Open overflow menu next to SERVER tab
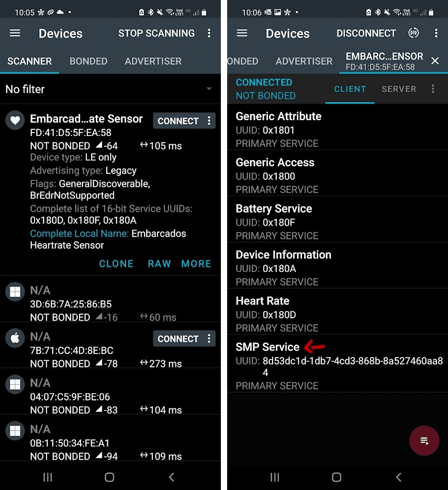The width and height of the screenshot is (448, 490). pyautogui.click(x=433, y=89)
